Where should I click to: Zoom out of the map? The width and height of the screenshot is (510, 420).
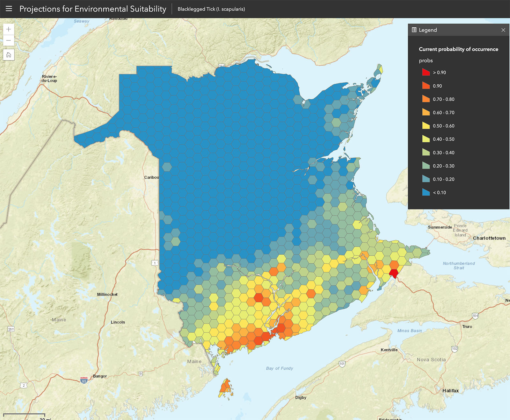coord(9,41)
